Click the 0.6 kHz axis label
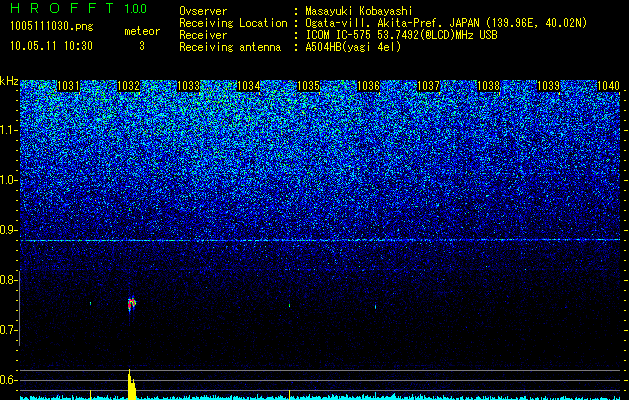The width and height of the screenshot is (629, 400). [x=8, y=380]
